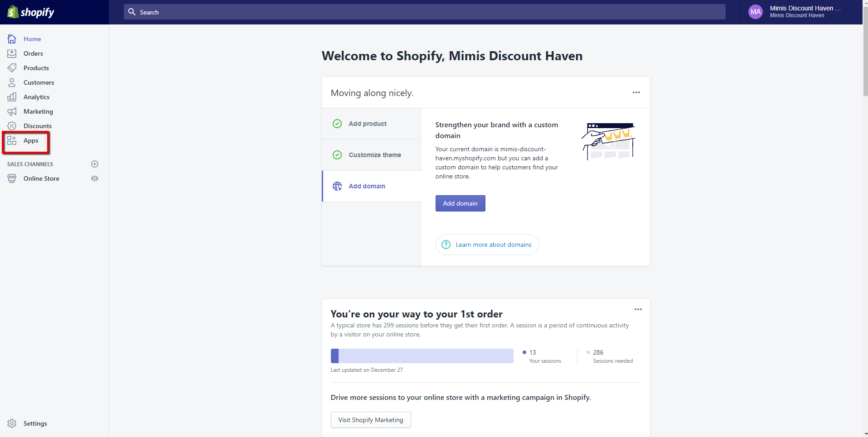Select the Add product step
Image resolution: width=868 pixels, height=437 pixels.
[x=371, y=124]
